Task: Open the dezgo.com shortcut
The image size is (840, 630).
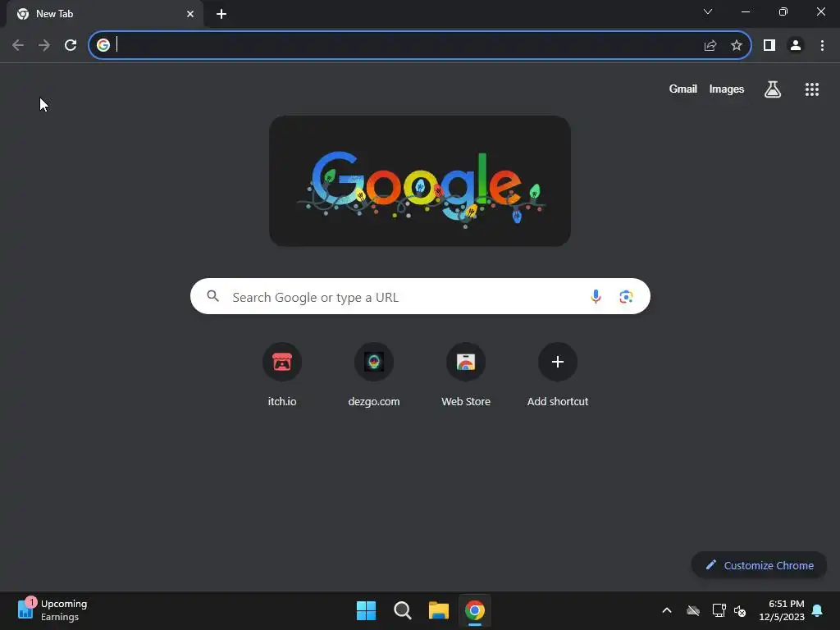Action: tap(374, 375)
